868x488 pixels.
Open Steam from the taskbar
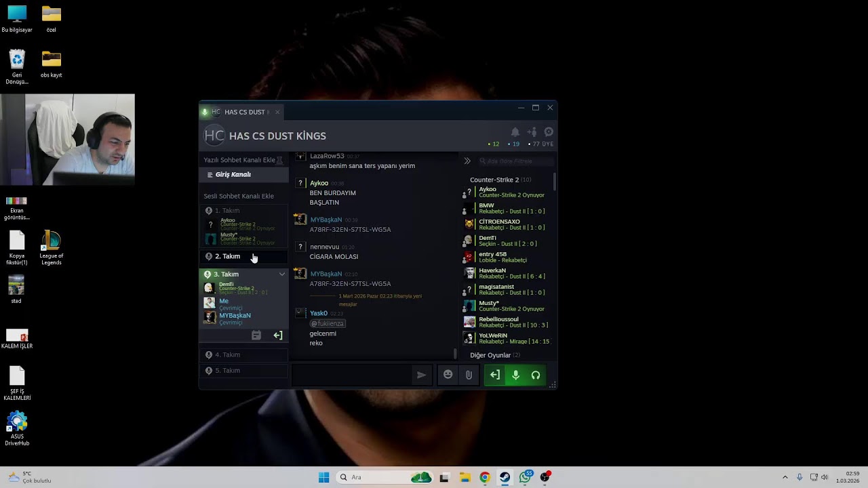click(505, 477)
